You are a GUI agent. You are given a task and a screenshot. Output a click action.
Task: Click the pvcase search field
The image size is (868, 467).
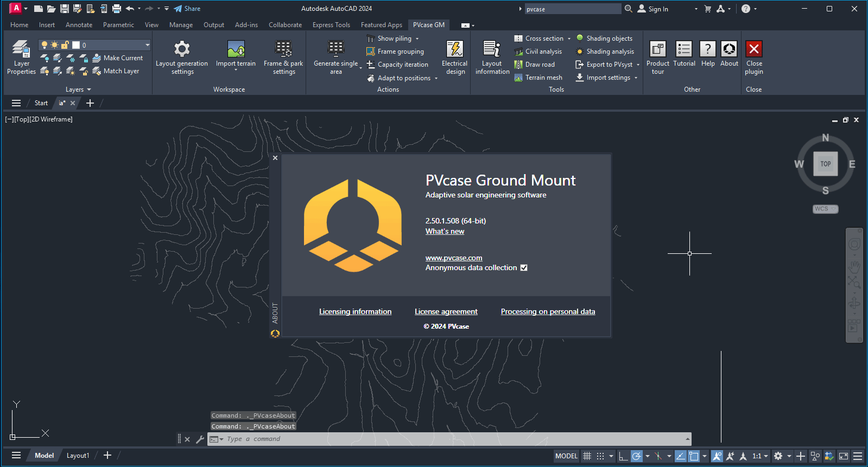point(572,9)
